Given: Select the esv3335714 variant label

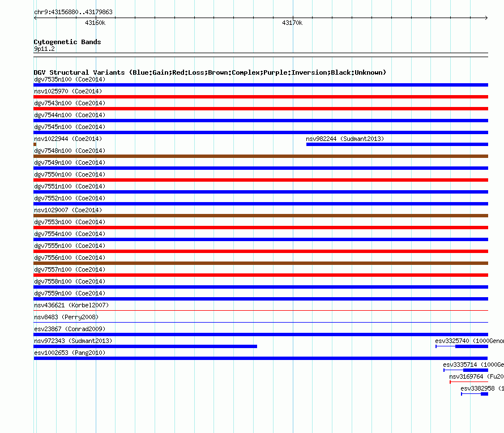Looking at the screenshot, I should point(473,365).
